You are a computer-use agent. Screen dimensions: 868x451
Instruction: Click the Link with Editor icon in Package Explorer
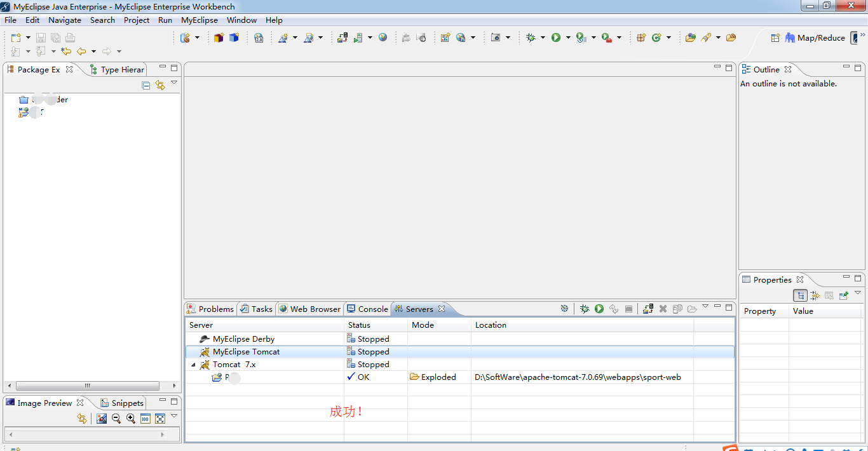pos(160,85)
